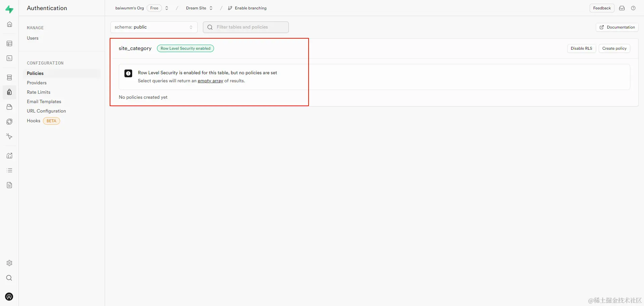Screen dimensions: 644x306
Task: Open the Logs list icon
Action: [9, 170]
